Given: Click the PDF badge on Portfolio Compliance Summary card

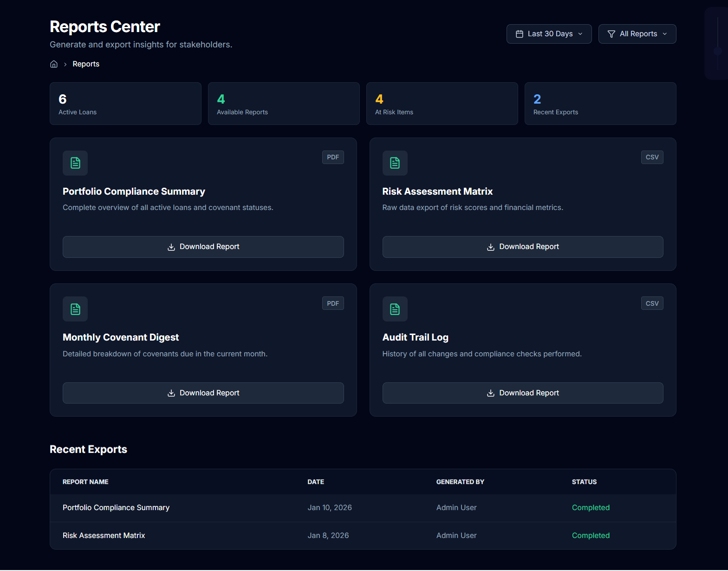Looking at the screenshot, I should tap(333, 157).
